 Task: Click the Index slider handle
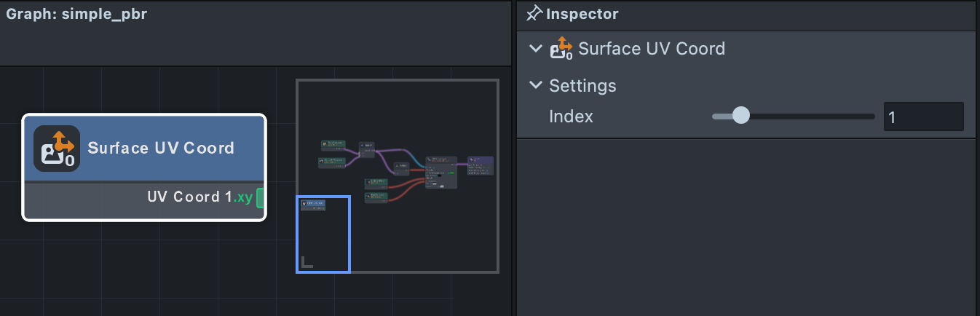point(740,116)
